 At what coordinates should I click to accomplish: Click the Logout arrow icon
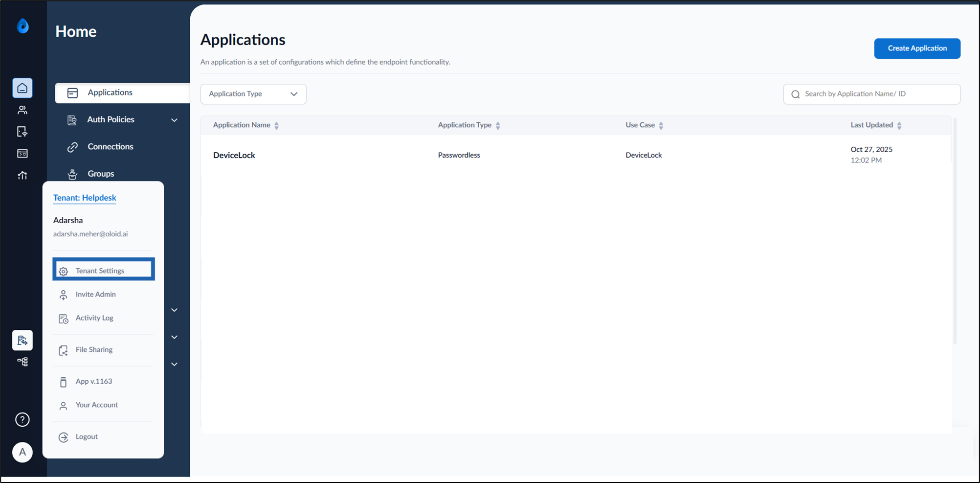pos(64,437)
